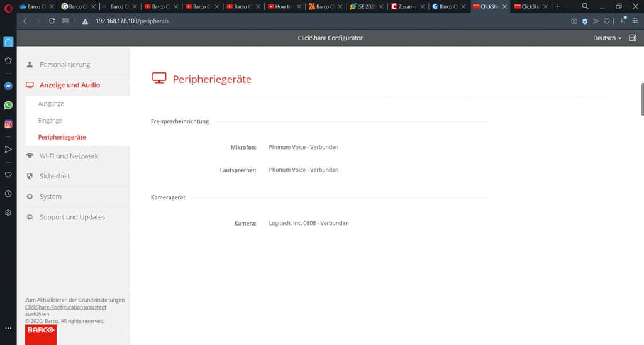Open bookmarks heart icon in Opera sidebar
The width and height of the screenshot is (644, 345).
[8, 175]
